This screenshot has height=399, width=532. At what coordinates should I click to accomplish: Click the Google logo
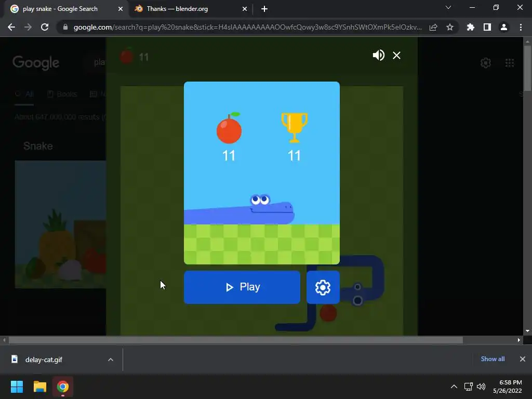36,63
